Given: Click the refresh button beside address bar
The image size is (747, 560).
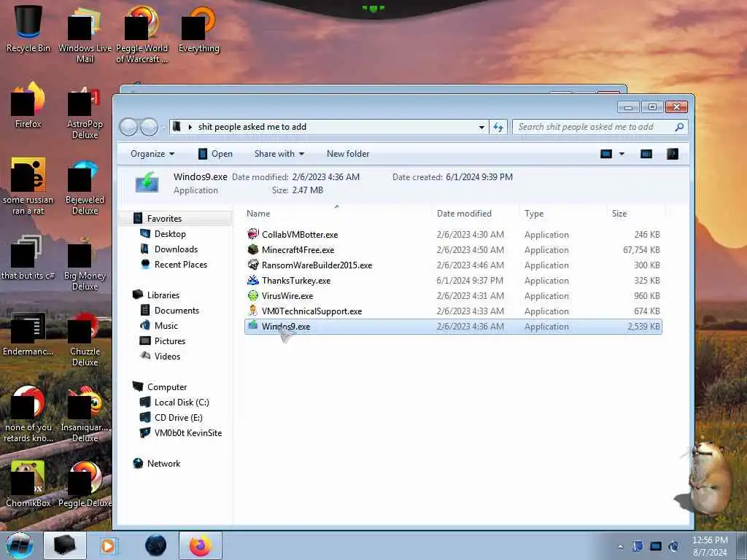Looking at the screenshot, I should [x=498, y=127].
